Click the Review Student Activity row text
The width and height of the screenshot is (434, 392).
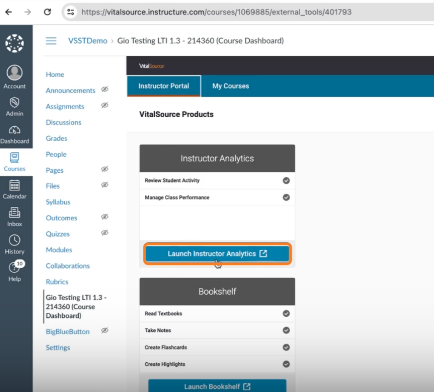coord(172,180)
